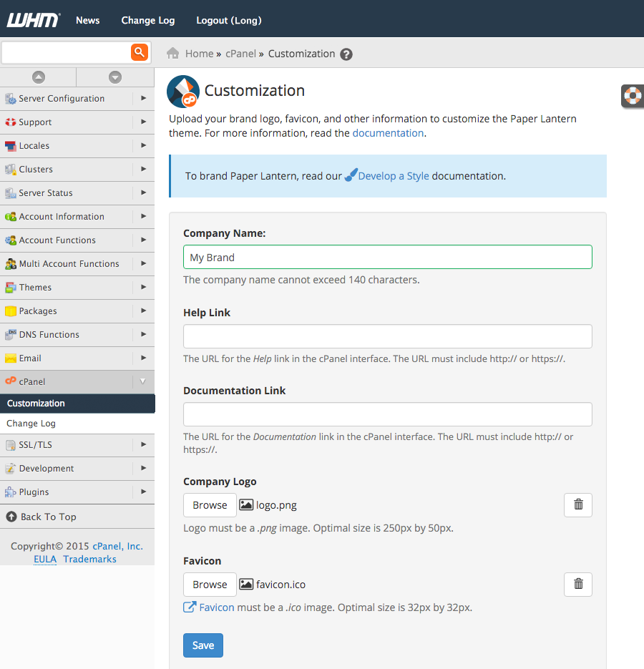The height and width of the screenshot is (669, 644).
Task: Expand the Server Configuration menu
Action: pos(143,99)
